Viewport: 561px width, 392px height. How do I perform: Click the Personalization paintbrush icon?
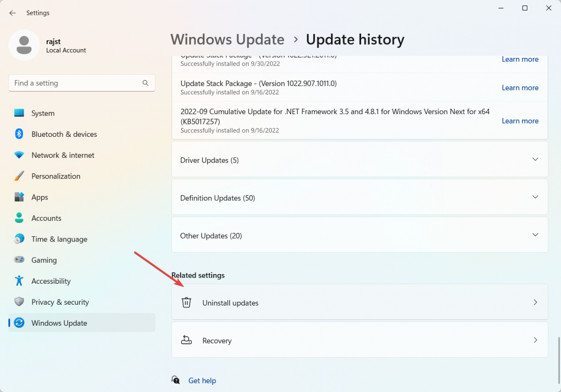pyautogui.click(x=19, y=176)
